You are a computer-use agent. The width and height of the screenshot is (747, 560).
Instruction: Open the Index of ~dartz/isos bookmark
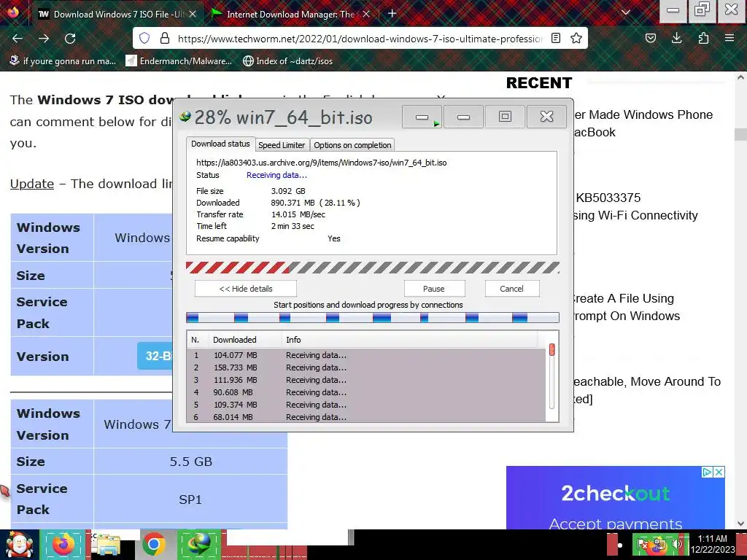pos(287,61)
